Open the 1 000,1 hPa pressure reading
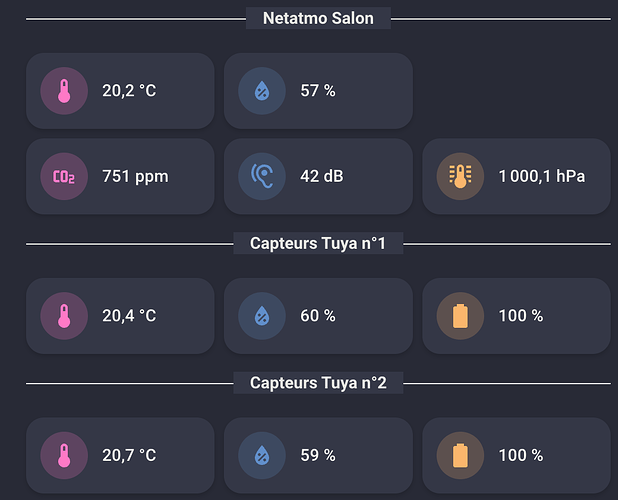The height and width of the screenshot is (500, 618). (541, 177)
